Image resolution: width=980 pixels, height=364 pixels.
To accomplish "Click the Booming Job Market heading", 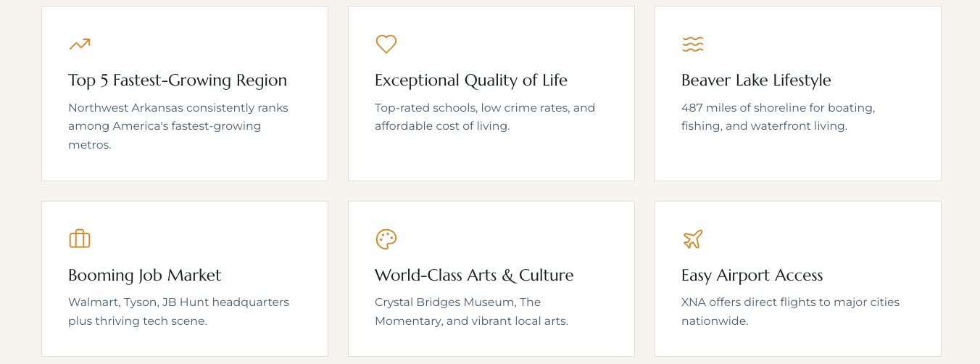I will (x=144, y=275).
